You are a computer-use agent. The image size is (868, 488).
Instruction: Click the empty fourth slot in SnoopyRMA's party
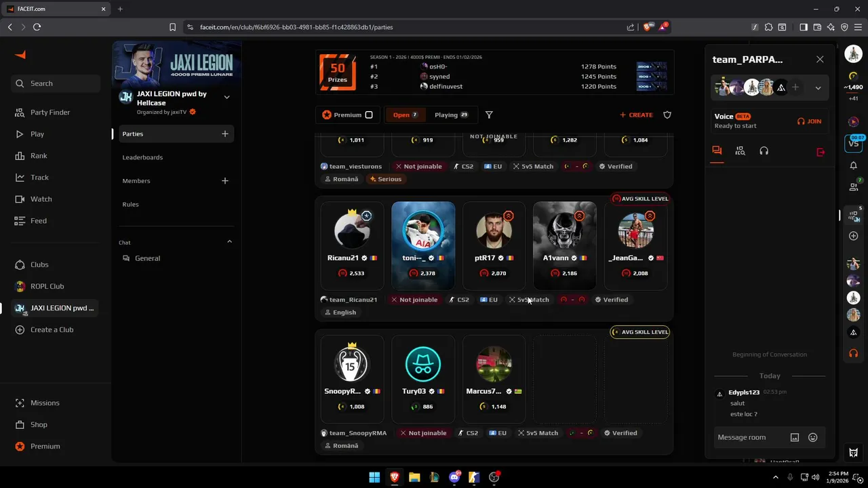(x=565, y=379)
